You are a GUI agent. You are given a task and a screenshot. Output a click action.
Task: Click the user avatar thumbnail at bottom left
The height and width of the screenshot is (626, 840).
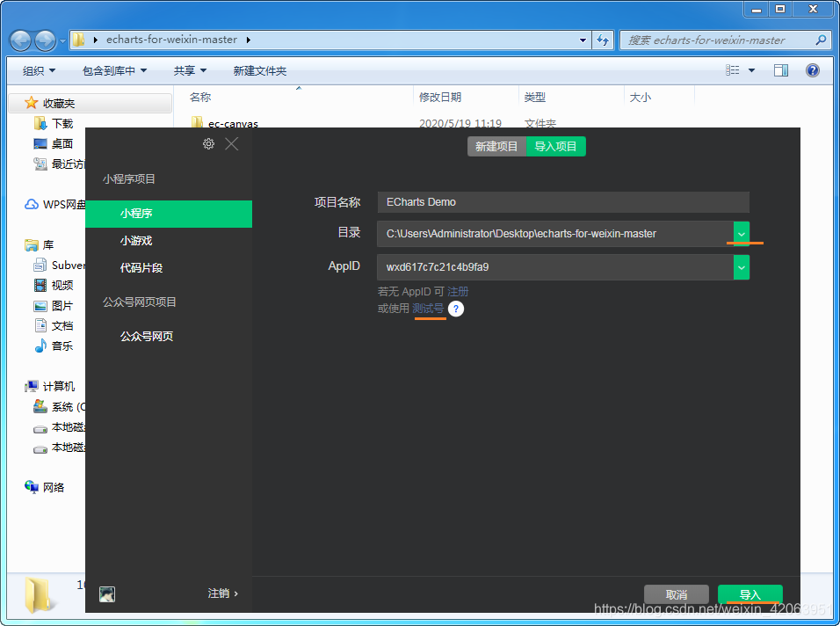[x=107, y=593]
